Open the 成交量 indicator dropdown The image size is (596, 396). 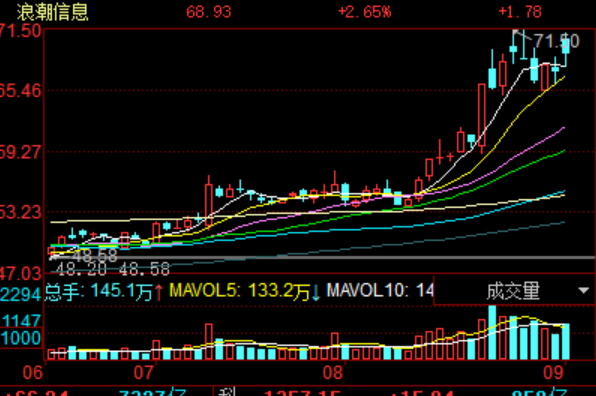515,291
